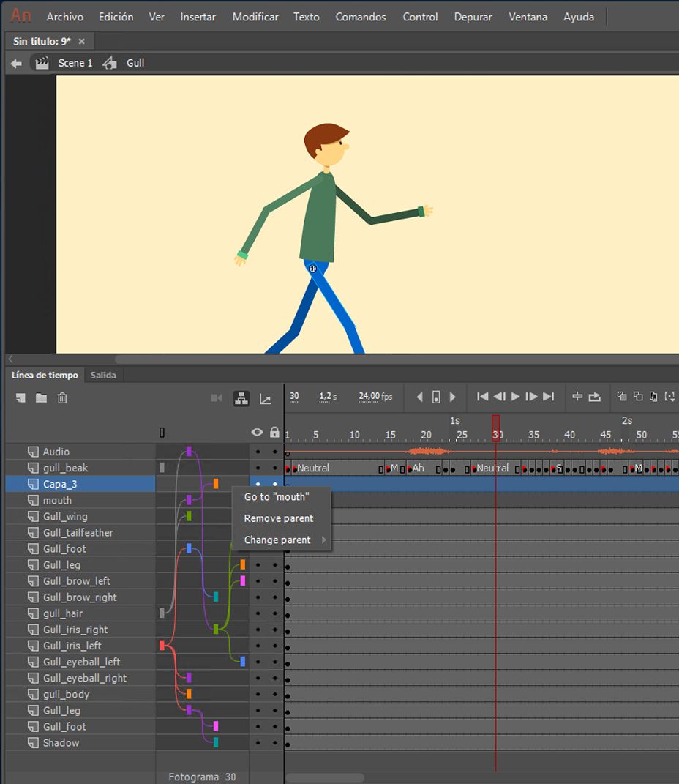
Task: Click the loop playback icon
Action: point(594,397)
